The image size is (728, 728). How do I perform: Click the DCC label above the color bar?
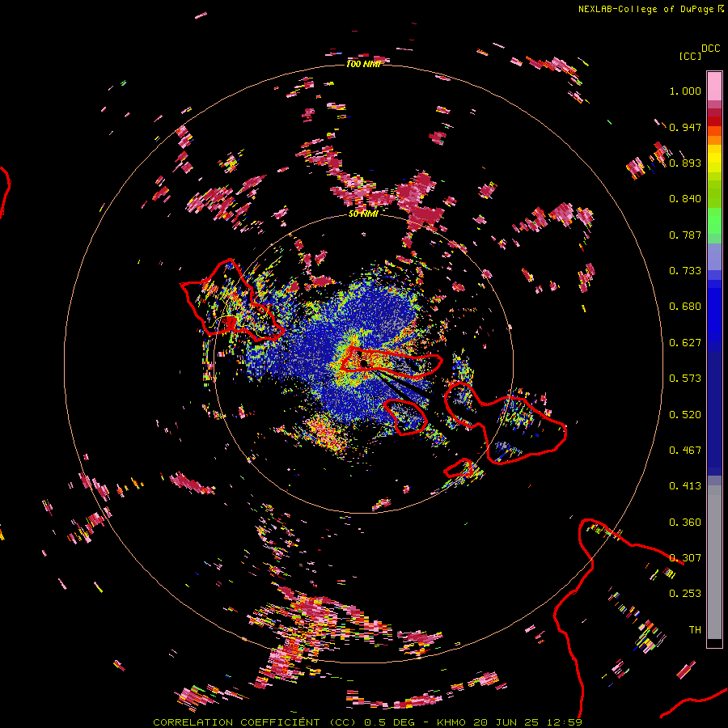tap(710, 49)
